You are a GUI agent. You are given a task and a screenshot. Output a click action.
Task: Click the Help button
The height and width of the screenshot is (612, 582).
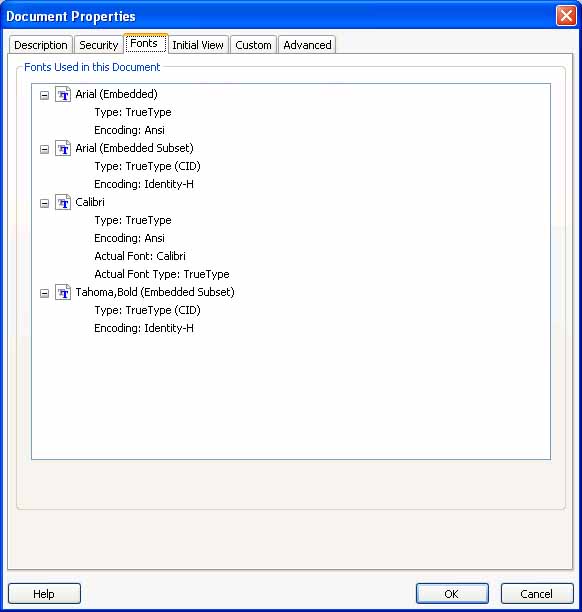click(x=44, y=594)
